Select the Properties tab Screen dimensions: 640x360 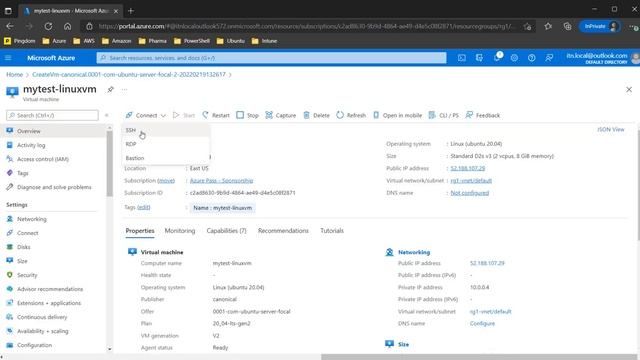140,231
